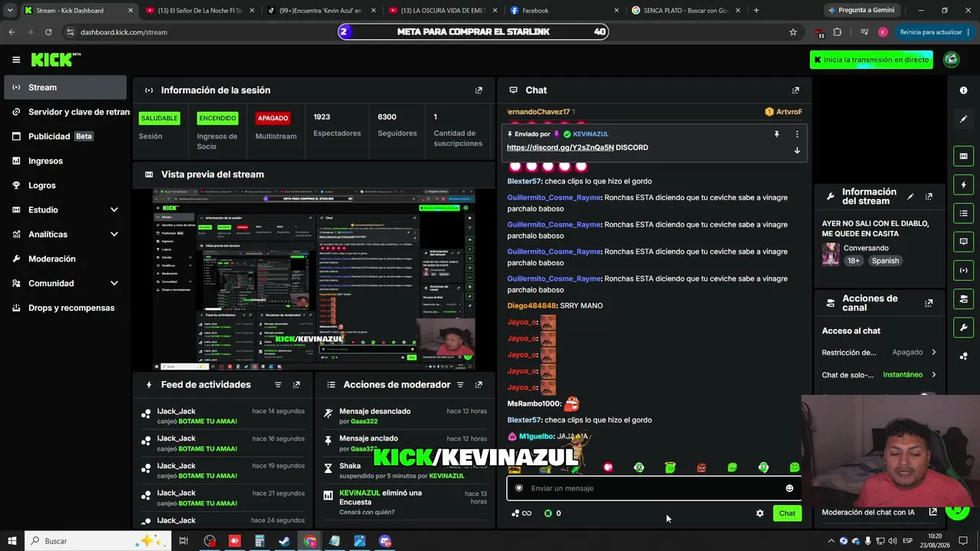The width and height of the screenshot is (980, 551).
Task: Click the Enviar un mensaje chat input
Action: pyautogui.click(x=653, y=488)
